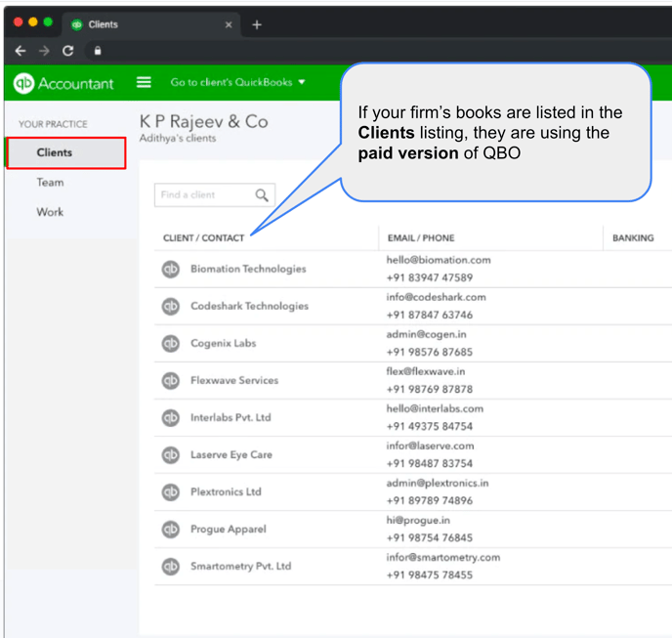Go forward in browser history
Image resolution: width=672 pixels, height=638 pixels.
[x=44, y=51]
